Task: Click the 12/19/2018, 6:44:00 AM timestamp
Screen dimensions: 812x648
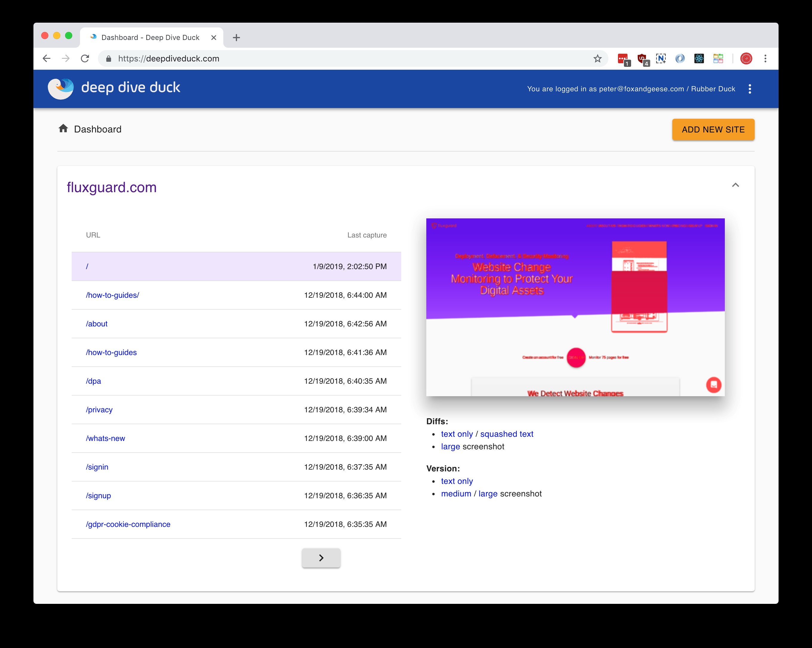Action: pos(345,295)
